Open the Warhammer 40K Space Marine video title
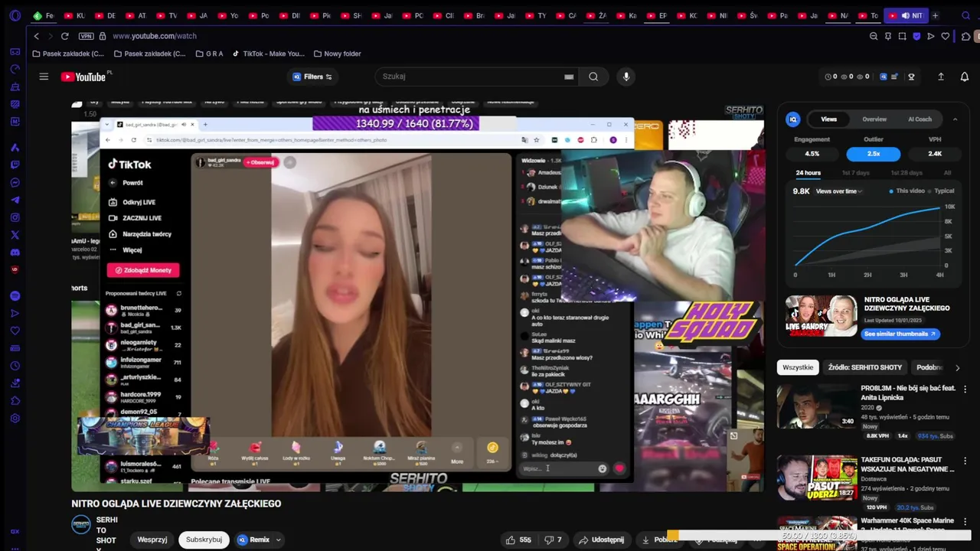The width and height of the screenshot is (980, 551). click(908, 526)
